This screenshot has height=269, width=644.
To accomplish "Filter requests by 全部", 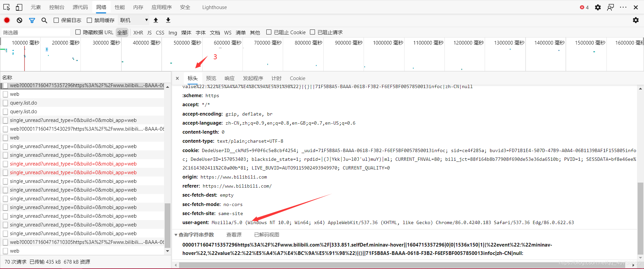I will 122,32.
